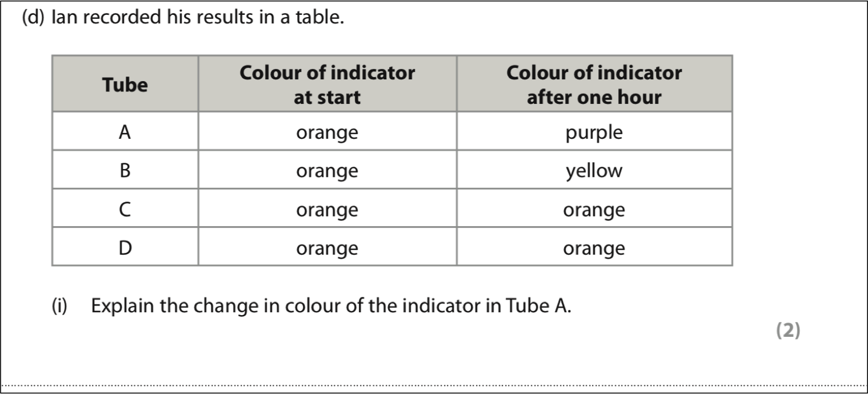This screenshot has height=394, width=868.
Task: Click Tube A row label
Action: point(125,132)
